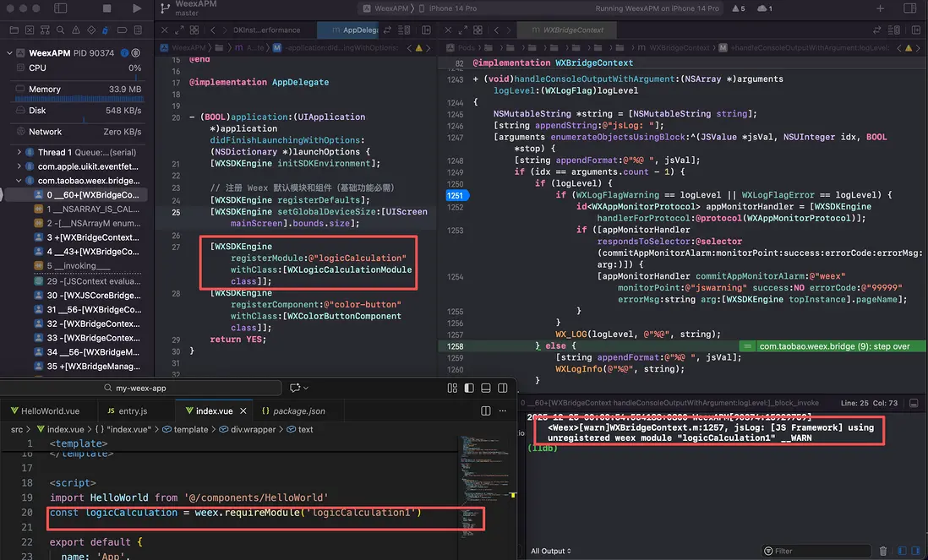Expand Thread 1 disclosure triangle
This screenshot has height=560, width=928.
pos(19,152)
